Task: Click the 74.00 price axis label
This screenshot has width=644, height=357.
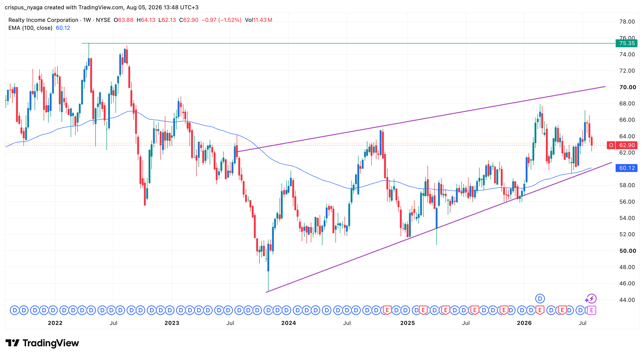Action: [627, 54]
